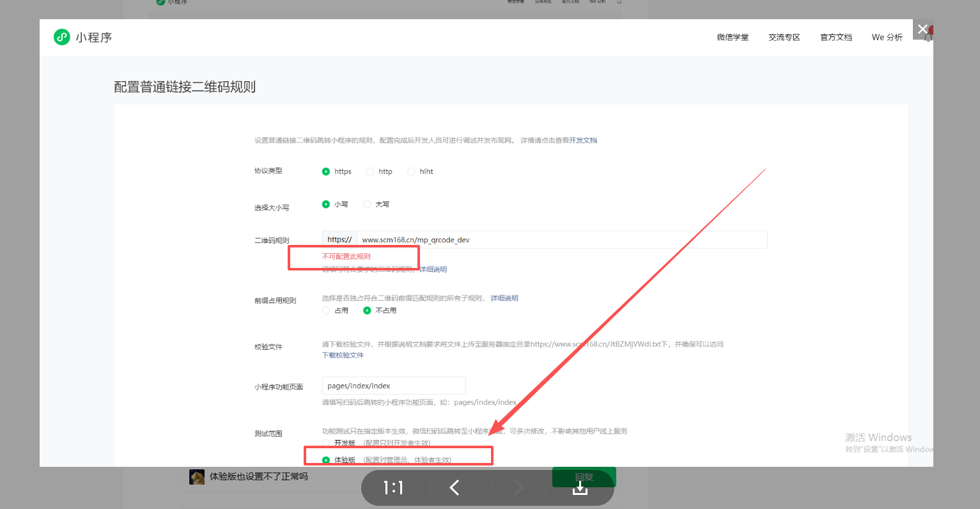Click the 二维码规则 field label

272,240
